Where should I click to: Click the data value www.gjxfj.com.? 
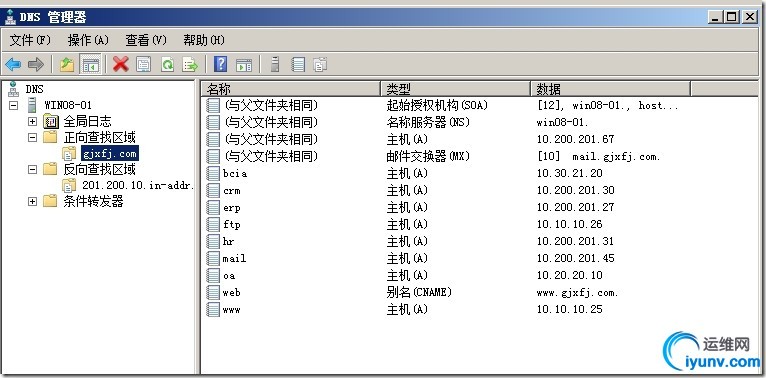tap(577, 293)
